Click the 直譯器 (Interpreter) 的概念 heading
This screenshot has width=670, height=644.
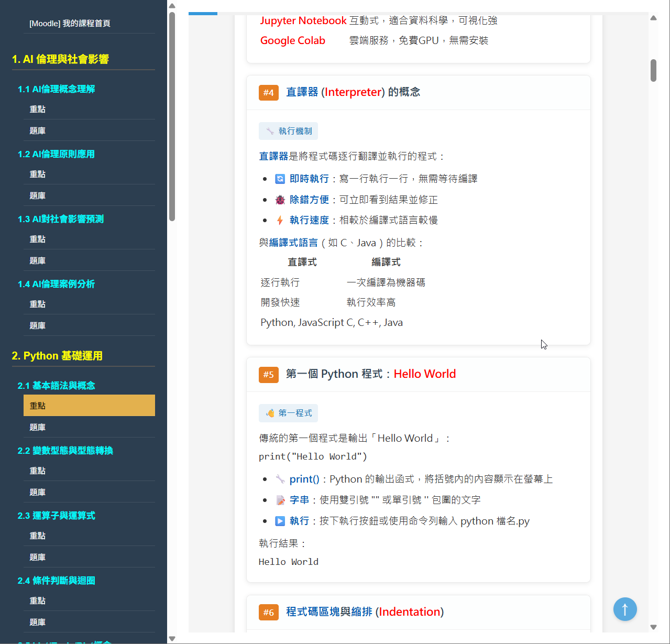(x=353, y=92)
